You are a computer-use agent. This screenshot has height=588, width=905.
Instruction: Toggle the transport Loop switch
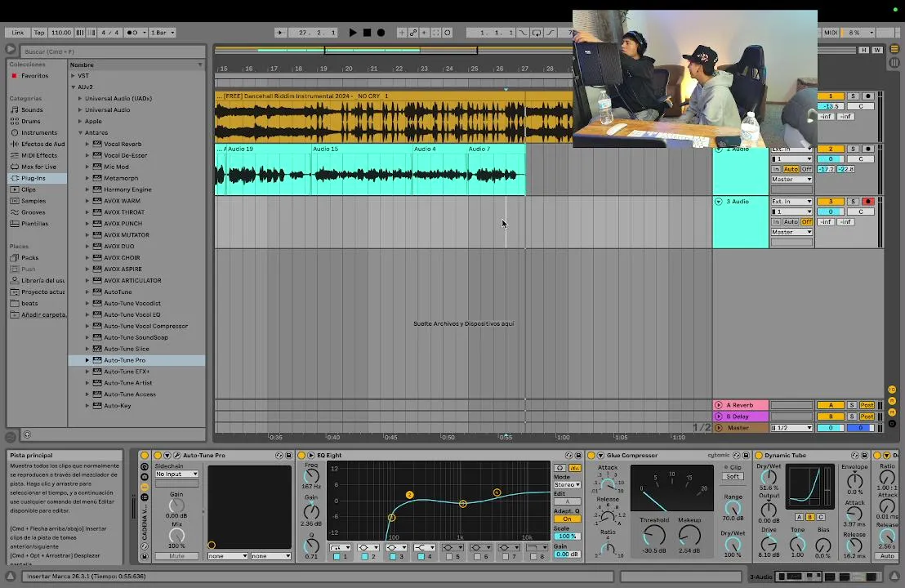point(537,33)
